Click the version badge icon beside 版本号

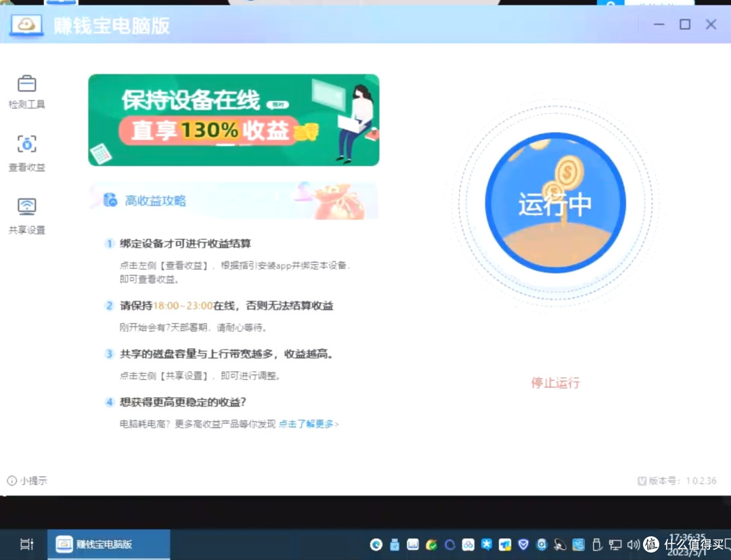pyautogui.click(x=642, y=481)
